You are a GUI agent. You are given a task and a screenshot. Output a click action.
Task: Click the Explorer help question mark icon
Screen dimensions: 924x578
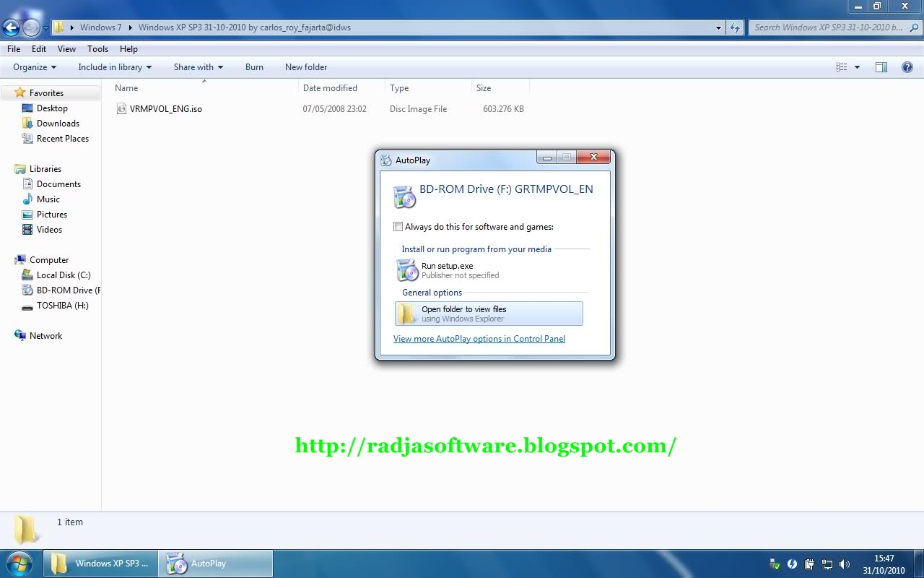point(907,66)
